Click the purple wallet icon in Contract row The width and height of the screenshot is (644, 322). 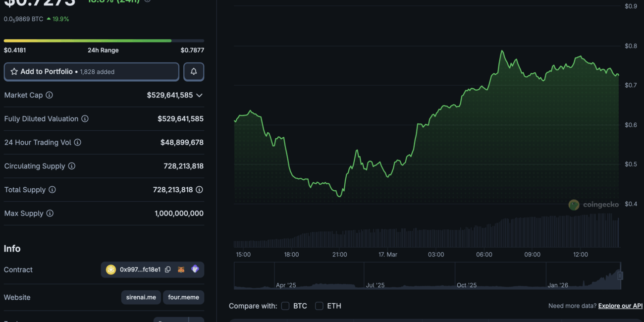pos(195,269)
